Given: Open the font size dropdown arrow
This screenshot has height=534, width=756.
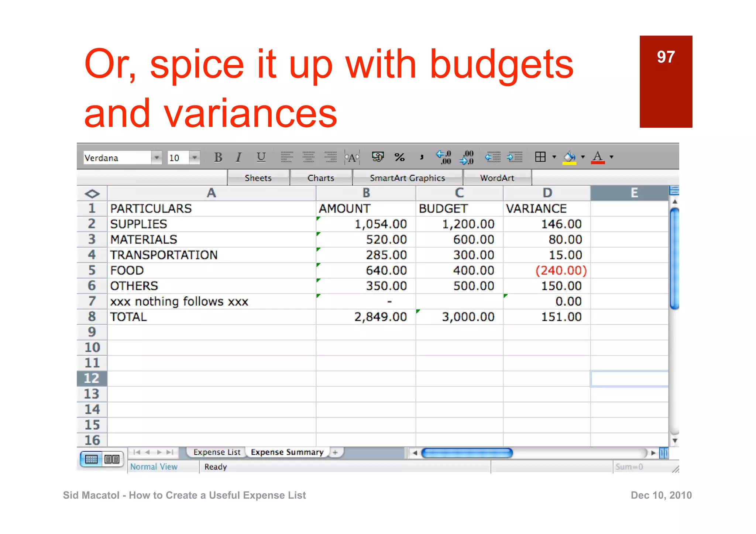Looking at the screenshot, I should pyautogui.click(x=195, y=158).
